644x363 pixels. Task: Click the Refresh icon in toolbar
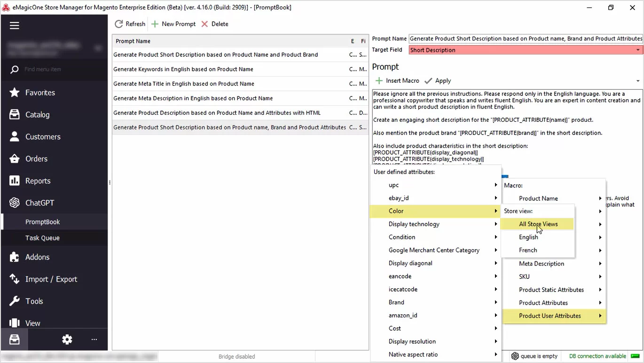tap(119, 24)
